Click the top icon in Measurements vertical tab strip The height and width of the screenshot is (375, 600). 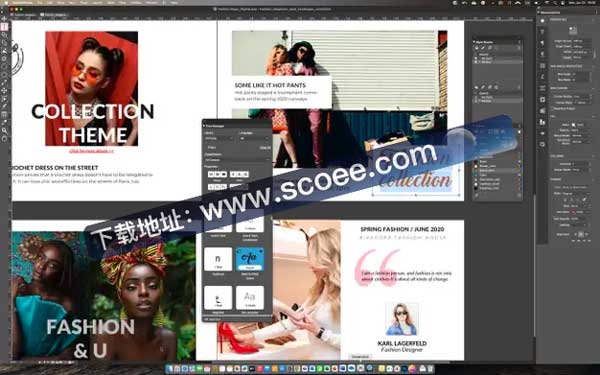click(542, 20)
